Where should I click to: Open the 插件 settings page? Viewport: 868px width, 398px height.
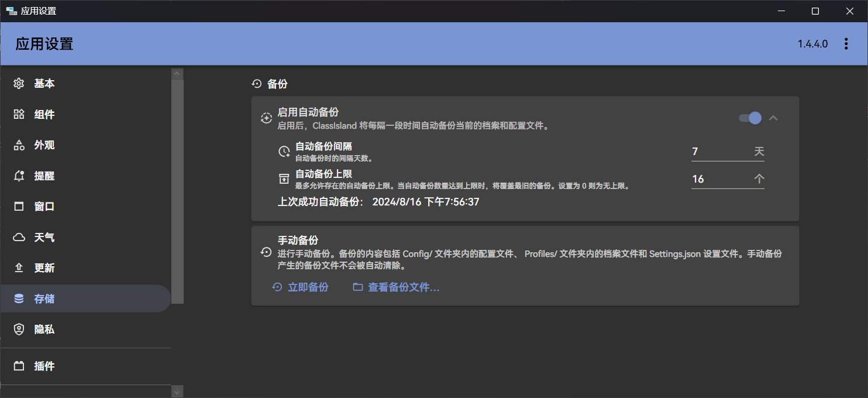(x=44, y=366)
